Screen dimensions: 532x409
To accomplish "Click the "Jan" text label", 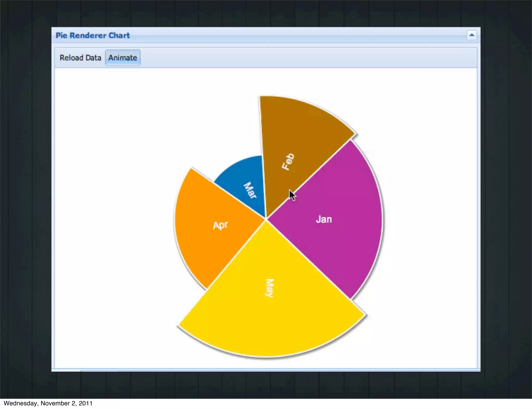I will click(x=324, y=220).
